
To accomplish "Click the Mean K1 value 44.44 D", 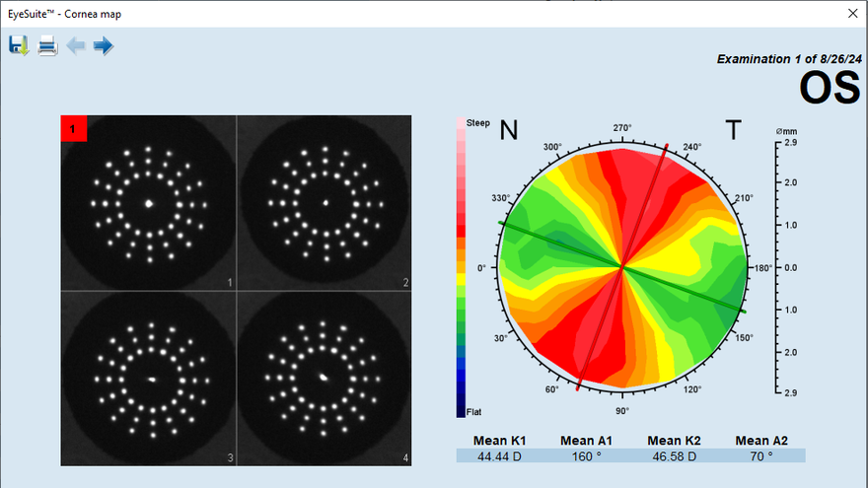I will 500,456.
